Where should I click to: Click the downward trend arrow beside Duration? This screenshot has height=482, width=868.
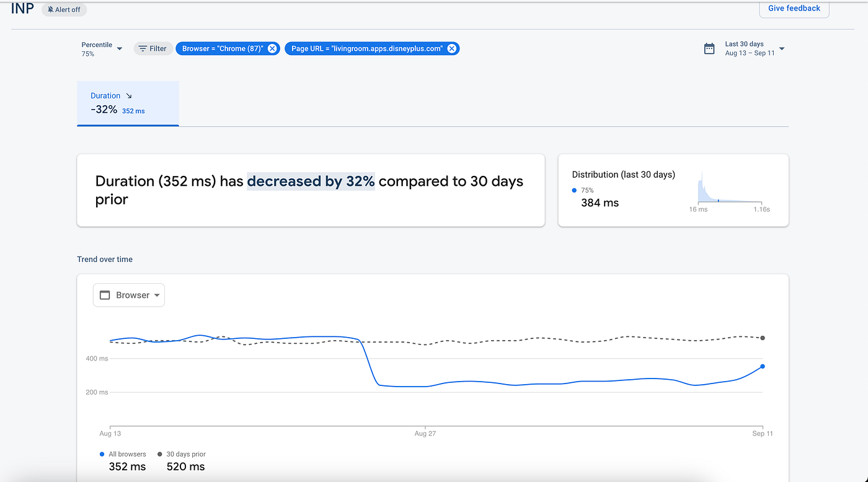click(x=129, y=96)
